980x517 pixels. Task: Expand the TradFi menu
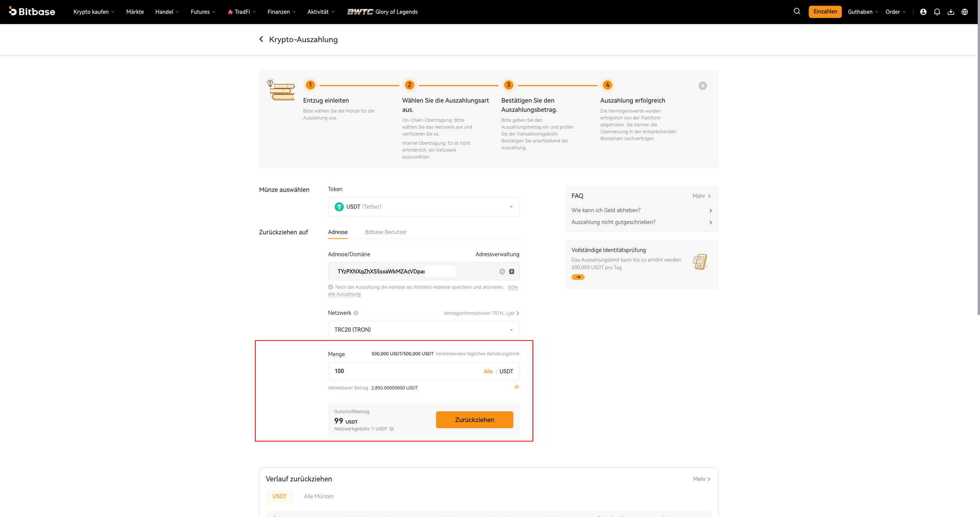pyautogui.click(x=242, y=12)
